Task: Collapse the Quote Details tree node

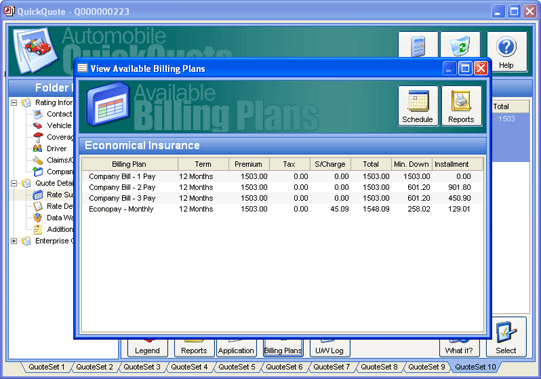Action: point(14,183)
